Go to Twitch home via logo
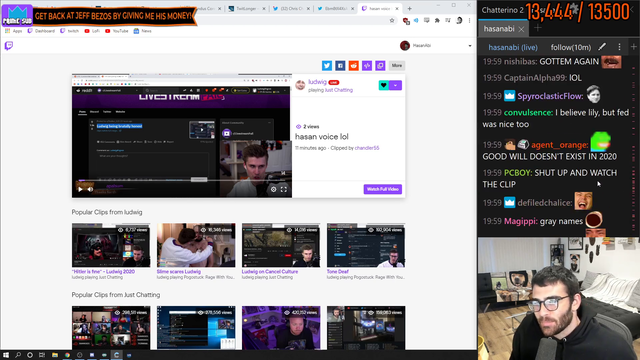 pos(9,46)
